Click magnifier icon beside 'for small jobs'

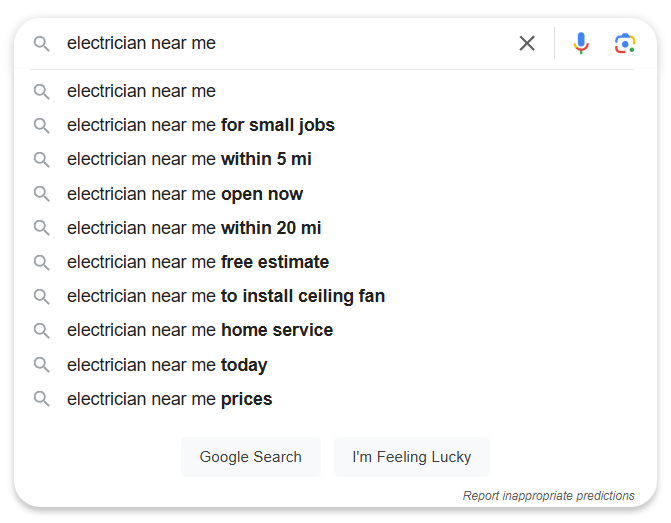click(41, 126)
